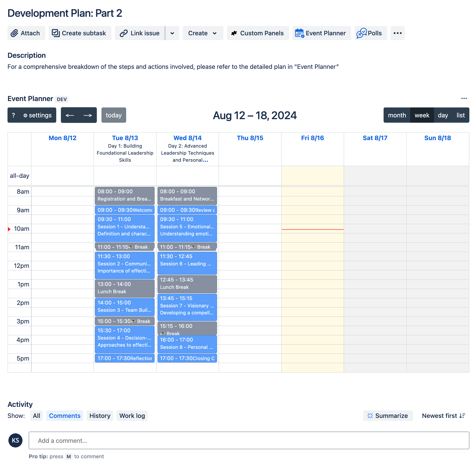Switch calendar to month view
The image size is (476, 466).
click(x=397, y=115)
